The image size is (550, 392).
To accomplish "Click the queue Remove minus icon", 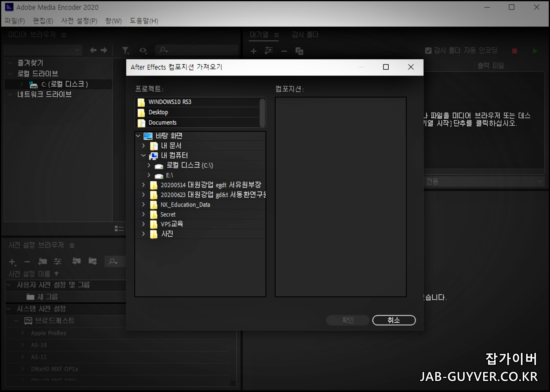I will (x=284, y=51).
